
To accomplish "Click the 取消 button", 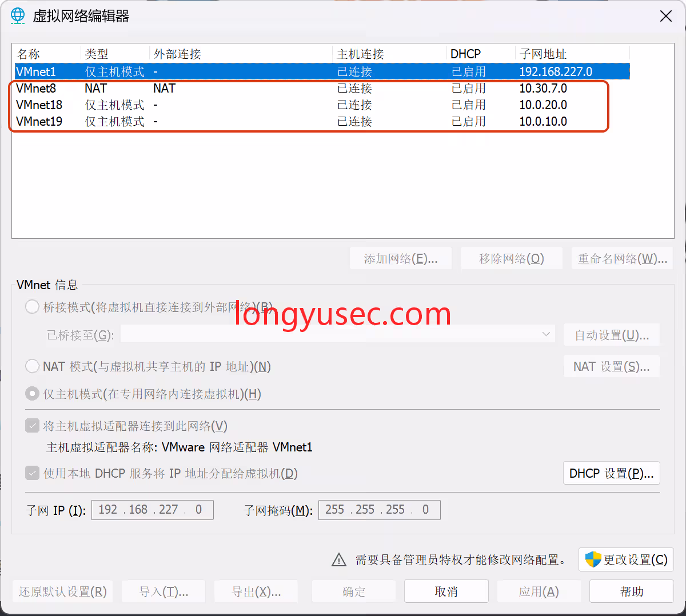I will tap(446, 591).
